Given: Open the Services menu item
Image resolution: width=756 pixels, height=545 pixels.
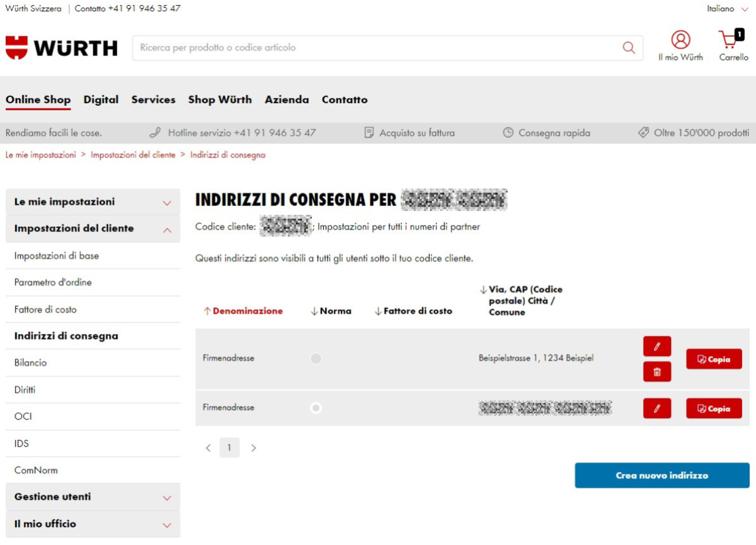Looking at the screenshot, I should (x=153, y=100).
